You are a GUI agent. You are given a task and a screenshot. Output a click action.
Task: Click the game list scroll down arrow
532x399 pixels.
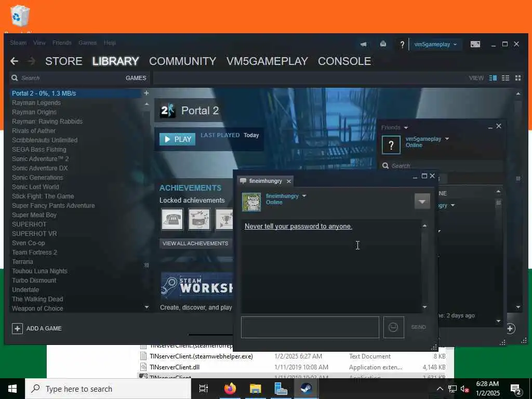(147, 308)
